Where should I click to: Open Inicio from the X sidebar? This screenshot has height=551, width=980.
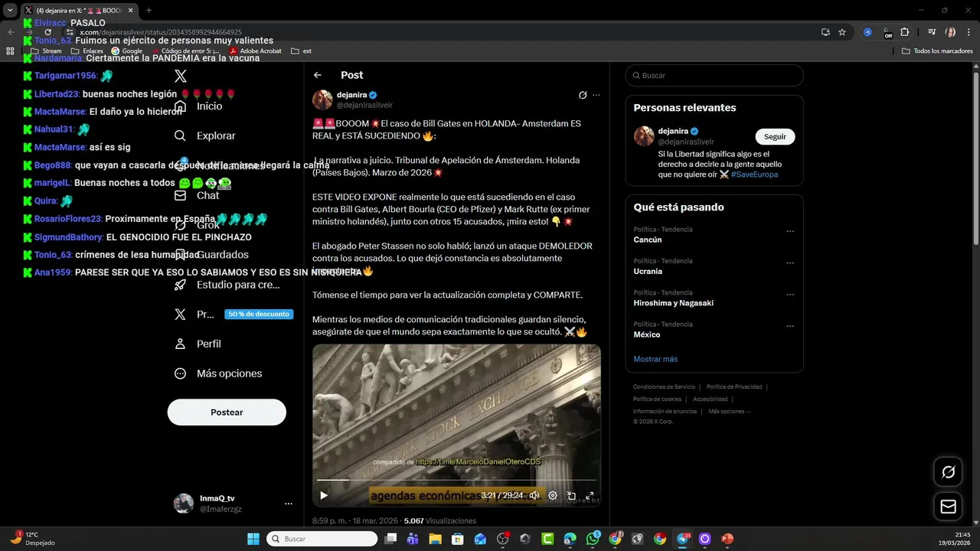point(198,106)
